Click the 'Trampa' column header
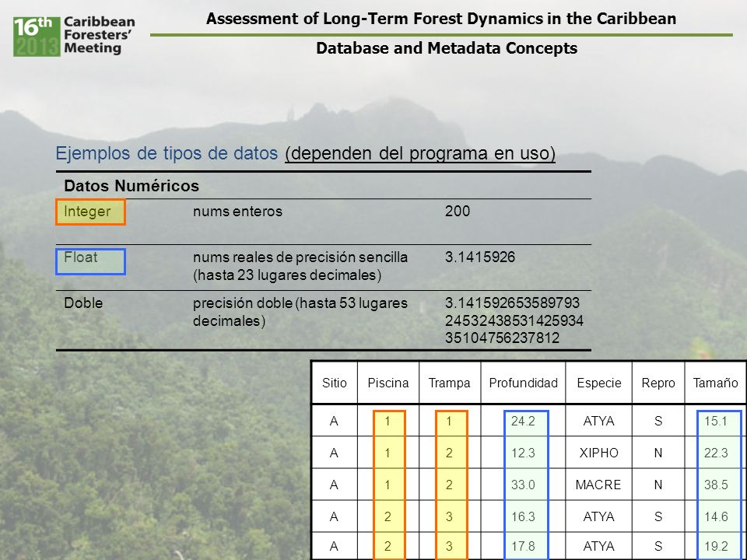747x560 pixels. click(449, 383)
